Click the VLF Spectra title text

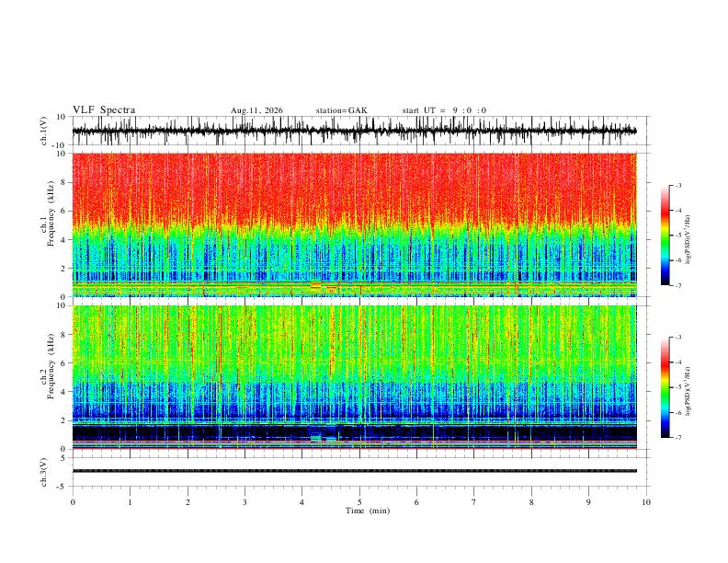104,110
